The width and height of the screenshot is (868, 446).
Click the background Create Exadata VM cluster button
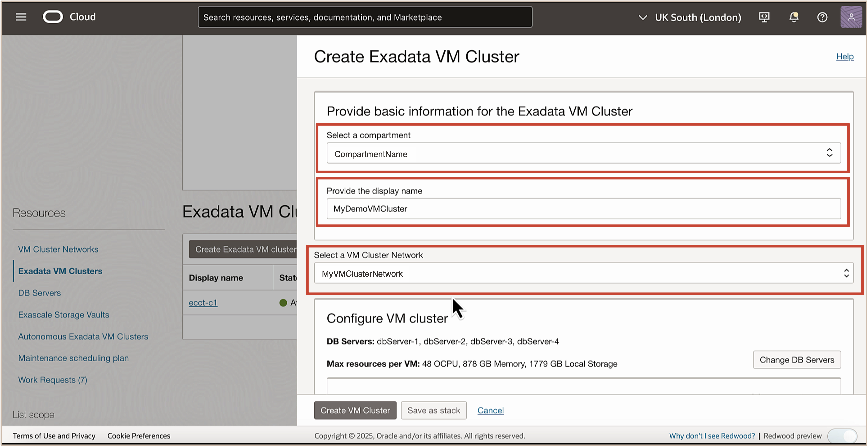coord(243,249)
